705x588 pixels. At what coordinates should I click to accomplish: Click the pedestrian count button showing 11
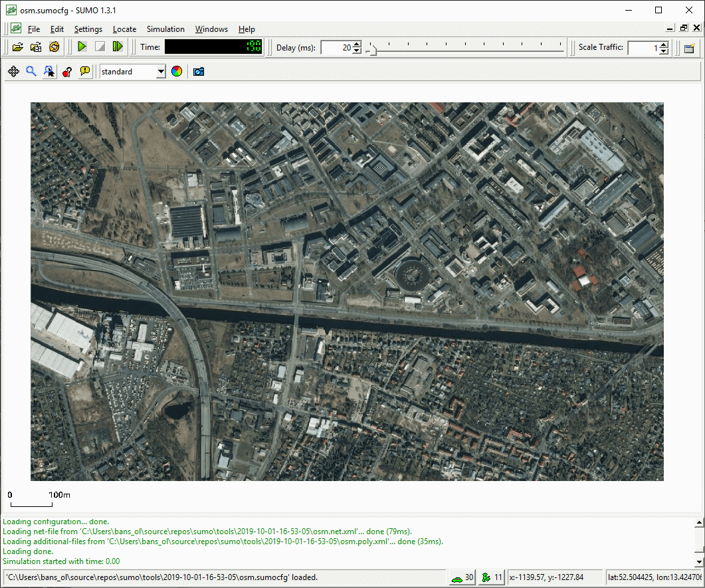[x=492, y=577]
